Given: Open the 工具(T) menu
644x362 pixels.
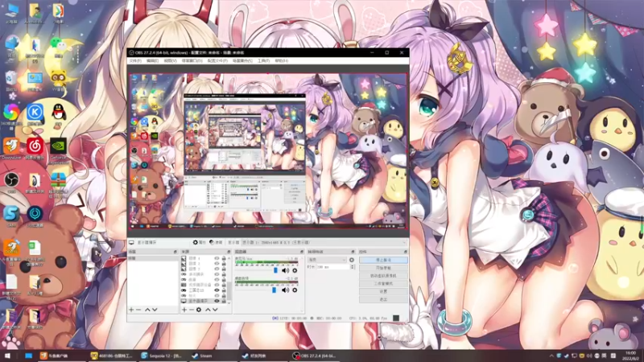Looking at the screenshot, I should coord(263,61).
